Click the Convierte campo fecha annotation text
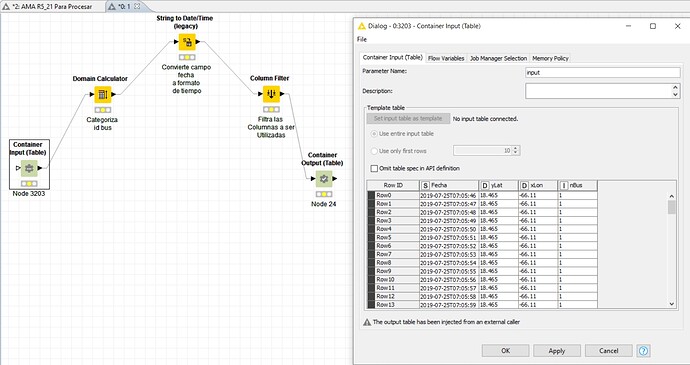The image size is (690, 365). click(186, 79)
